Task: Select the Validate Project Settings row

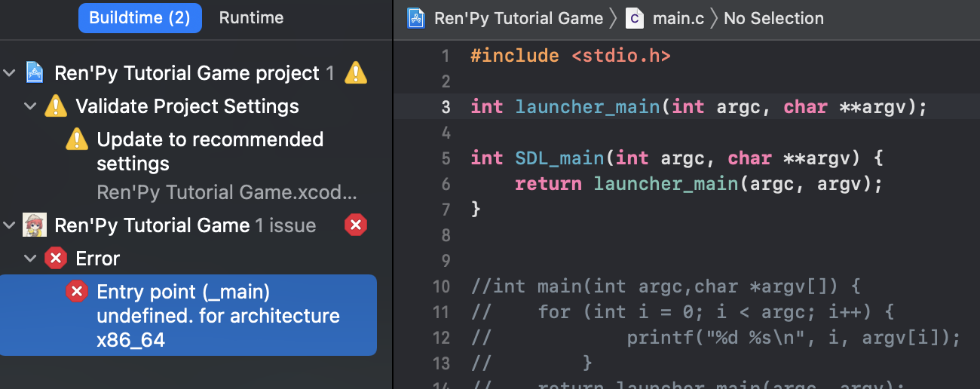Action: (187, 106)
